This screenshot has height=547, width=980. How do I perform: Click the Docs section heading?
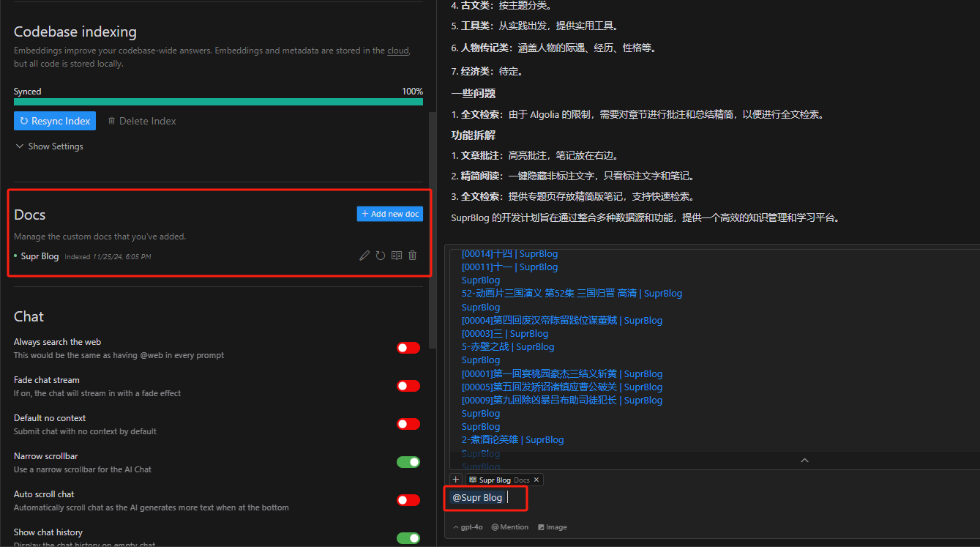(x=30, y=215)
